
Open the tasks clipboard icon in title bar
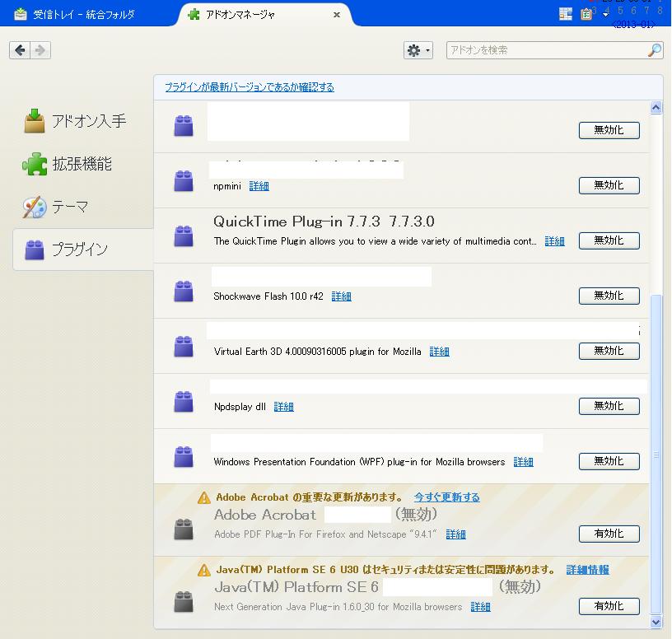point(586,14)
